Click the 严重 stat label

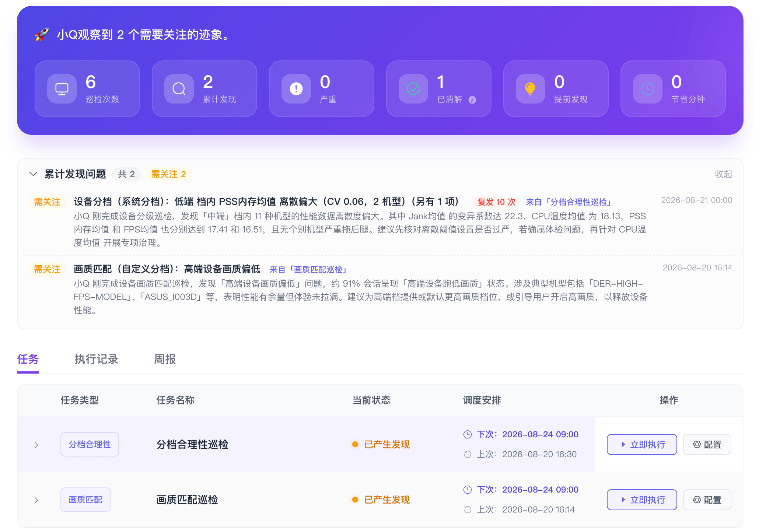tap(328, 99)
